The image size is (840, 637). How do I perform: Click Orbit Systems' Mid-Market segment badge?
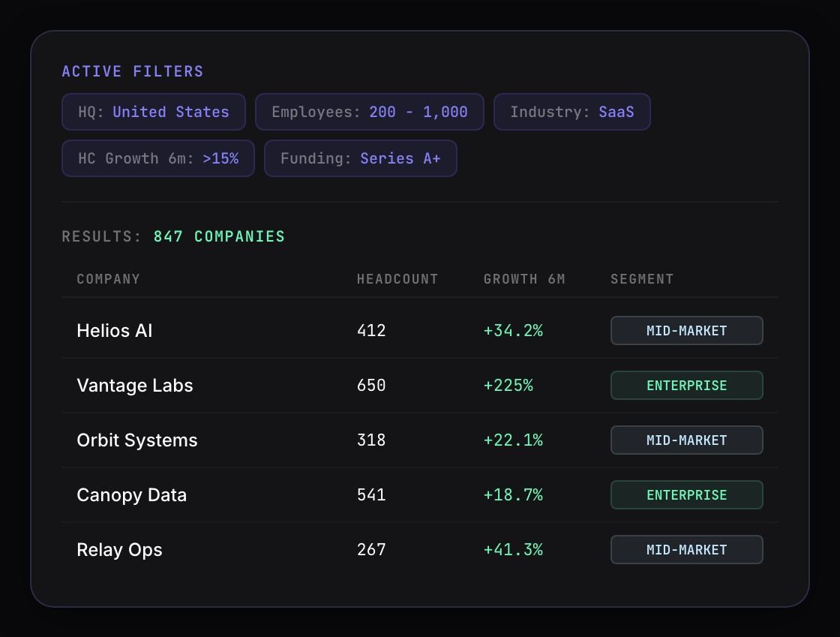[687, 440]
